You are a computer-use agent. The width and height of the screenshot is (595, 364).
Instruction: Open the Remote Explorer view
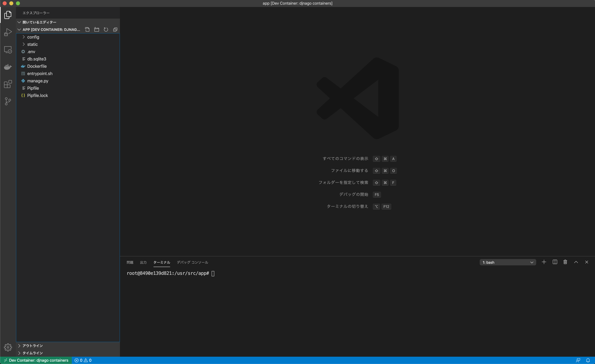(8, 50)
